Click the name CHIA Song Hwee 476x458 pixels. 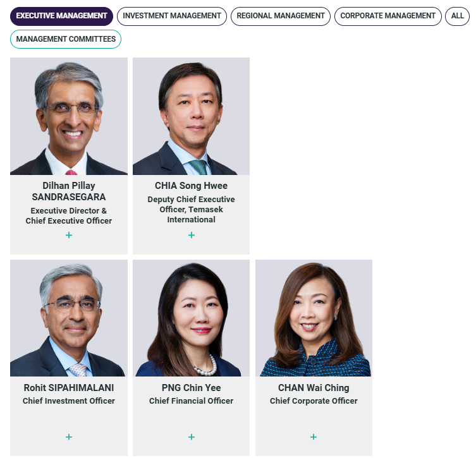point(192,186)
